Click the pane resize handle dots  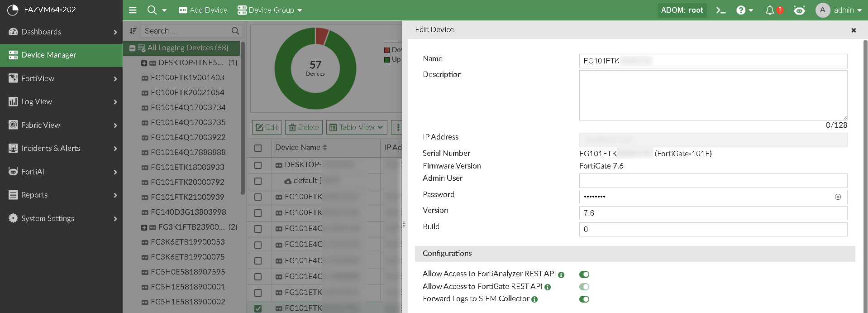pos(404,224)
